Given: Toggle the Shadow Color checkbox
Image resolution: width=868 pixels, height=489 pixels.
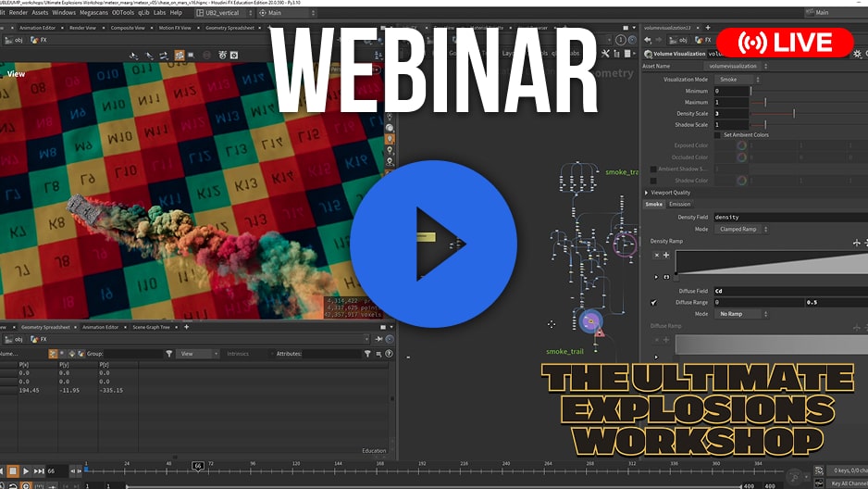Looking at the screenshot, I should (653, 181).
